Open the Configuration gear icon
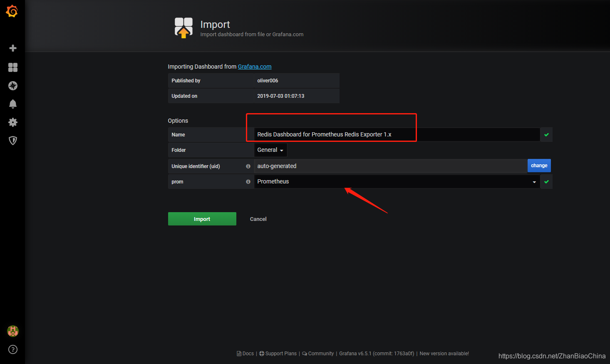Viewport: 610px width, 364px height. pyautogui.click(x=13, y=122)
